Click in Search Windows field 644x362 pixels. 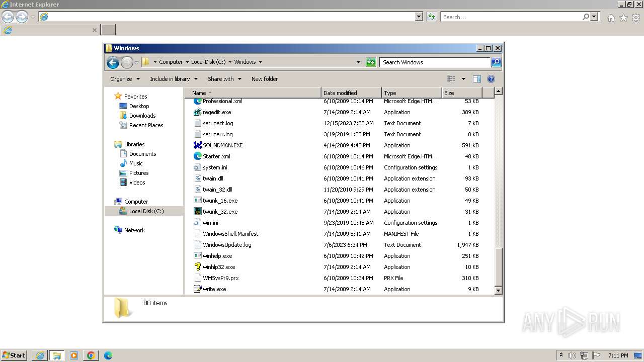435,62
